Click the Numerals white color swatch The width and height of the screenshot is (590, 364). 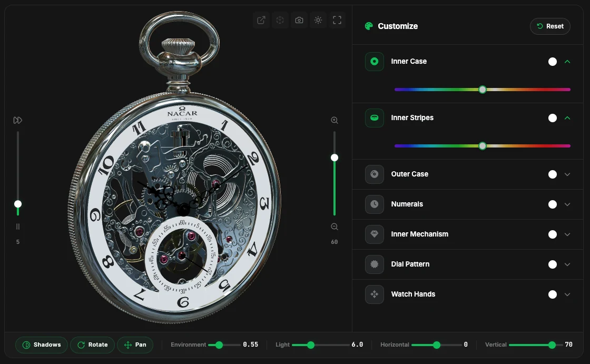pos(553,204)
